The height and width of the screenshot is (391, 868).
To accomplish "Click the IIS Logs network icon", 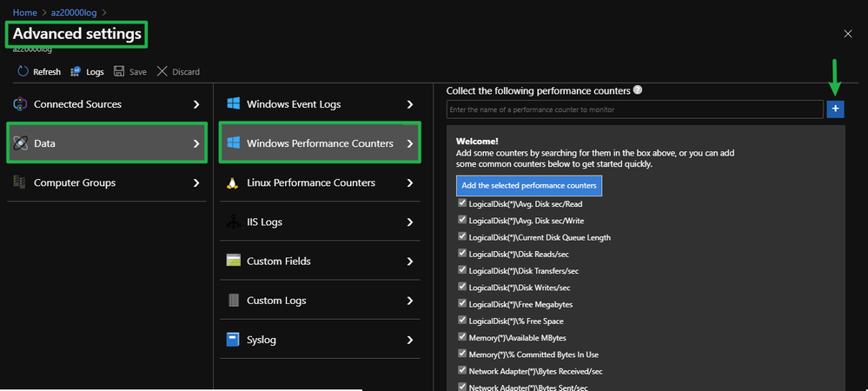I will (233, 222).
